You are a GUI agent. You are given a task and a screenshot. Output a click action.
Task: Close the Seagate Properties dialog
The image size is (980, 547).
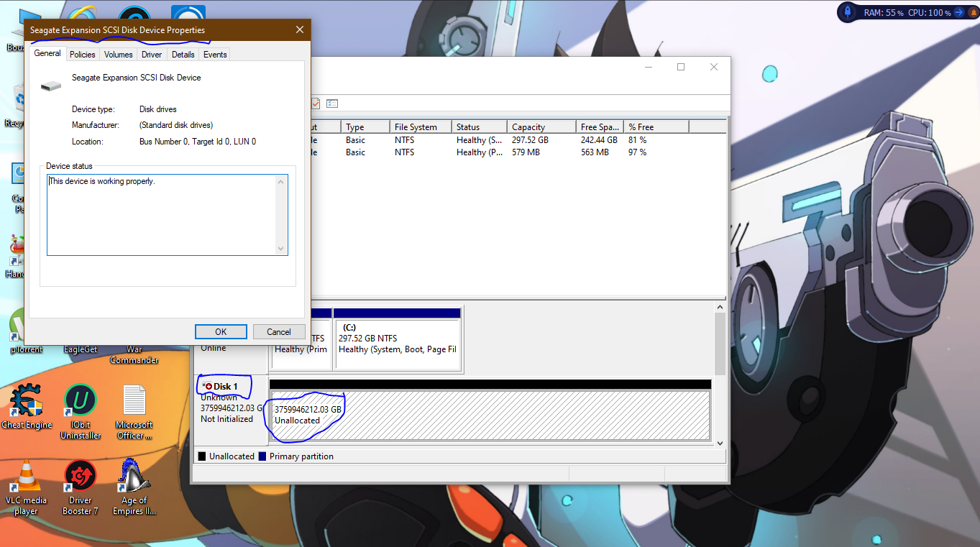300,29
